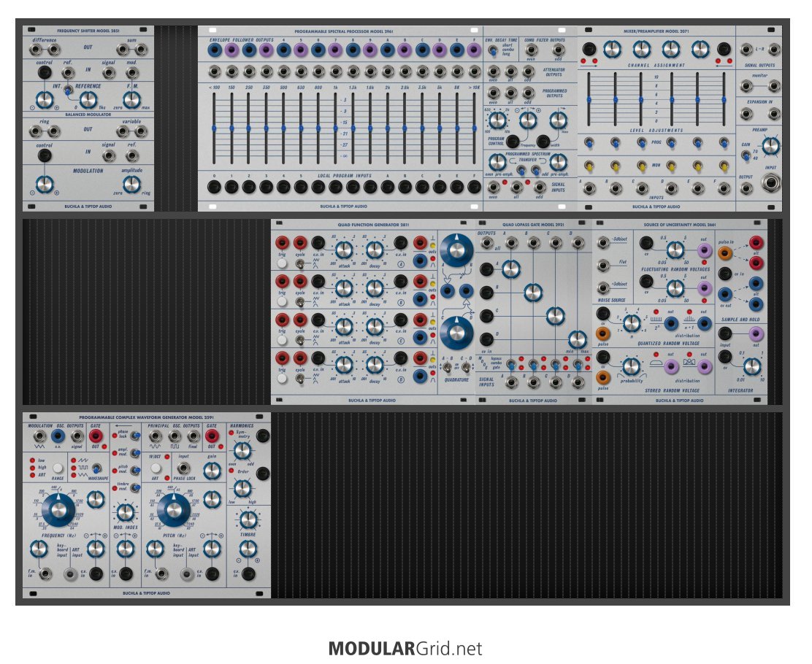Click the Lopass Gate channel A level knob
Image resolution: width=812 pixels, height=664 pixels.
tap(510, 269)
